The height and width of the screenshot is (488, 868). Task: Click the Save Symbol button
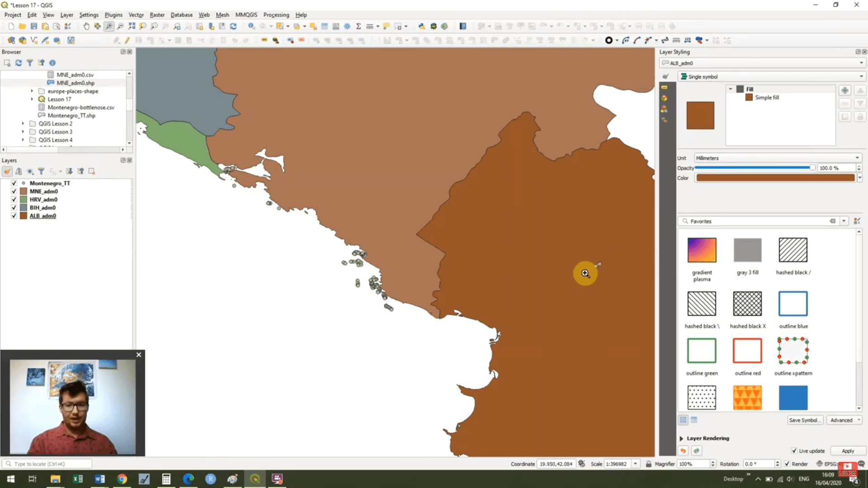point(805,420)
